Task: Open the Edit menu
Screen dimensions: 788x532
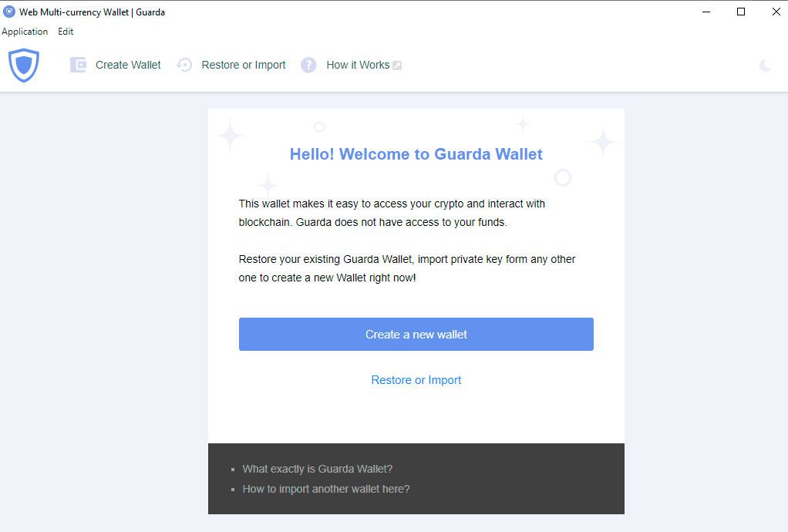Action: (66, 31)
